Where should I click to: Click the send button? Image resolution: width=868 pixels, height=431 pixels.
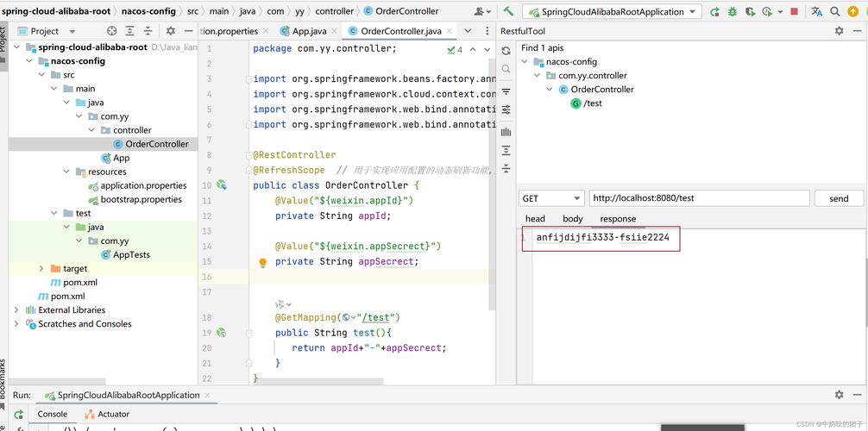tap(839, 198)
